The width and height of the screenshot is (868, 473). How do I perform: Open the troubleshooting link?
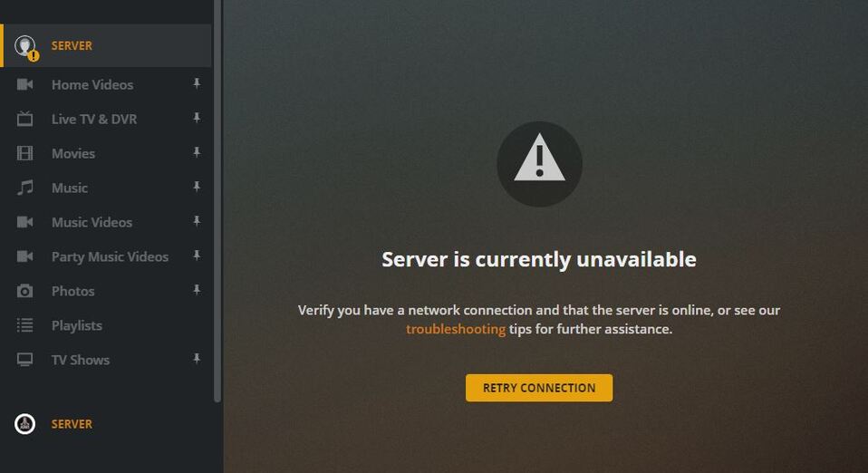pyautogui.click(x=456, y=329)
